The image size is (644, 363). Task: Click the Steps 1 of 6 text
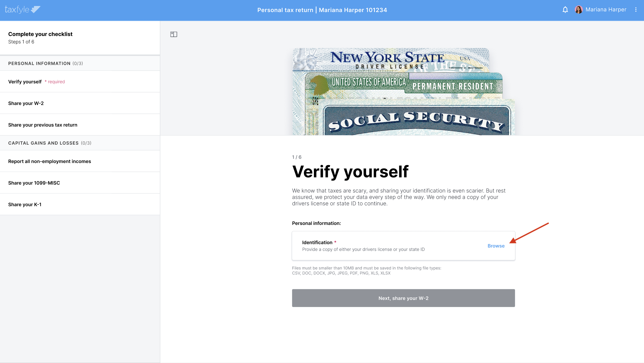pyautogui.click(x=21, y=42)
